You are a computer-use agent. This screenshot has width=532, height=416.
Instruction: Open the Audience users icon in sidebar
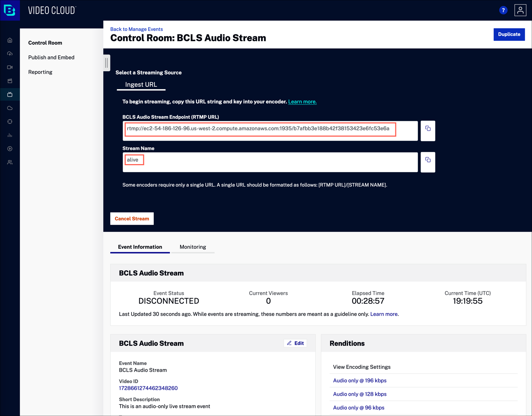pyautogui.click(x=10, y=162)
